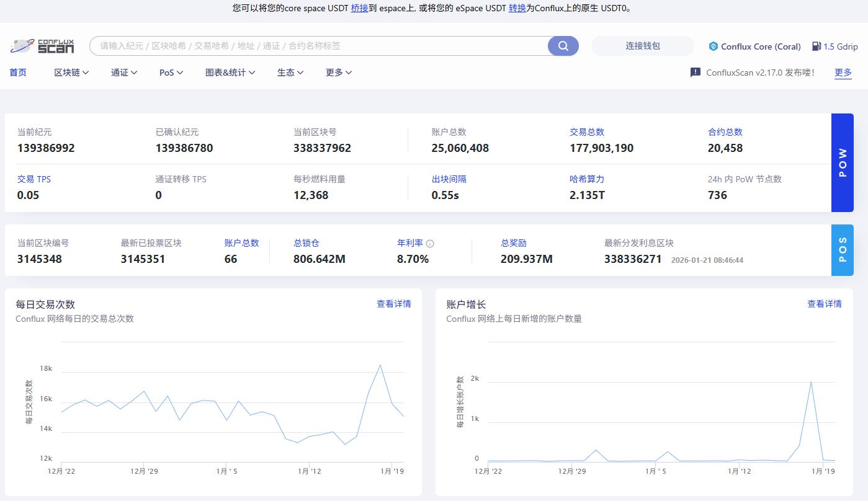
Task: Click the Conflux Core network icon
Action: tap(714, 47)
